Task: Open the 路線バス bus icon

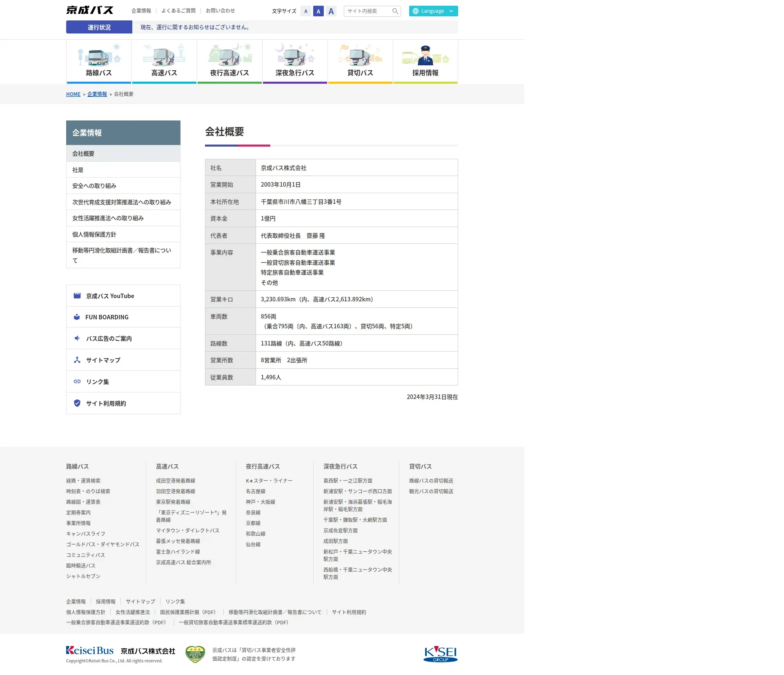Action: [x=99, y=56]
